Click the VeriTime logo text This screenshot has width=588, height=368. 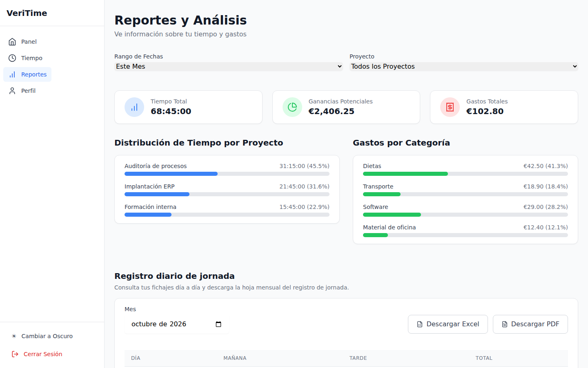(x=27, y=13)
